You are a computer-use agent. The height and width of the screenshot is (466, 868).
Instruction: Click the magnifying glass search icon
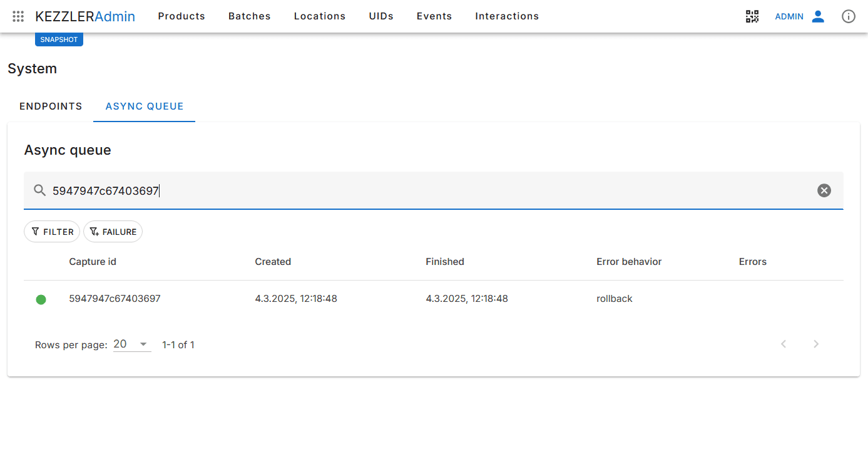39,190
